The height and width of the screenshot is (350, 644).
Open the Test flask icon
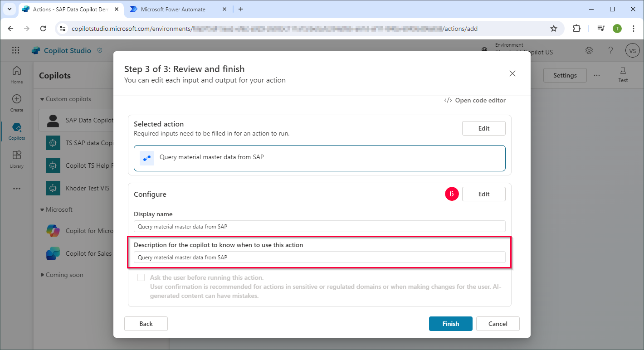(623, 70)
